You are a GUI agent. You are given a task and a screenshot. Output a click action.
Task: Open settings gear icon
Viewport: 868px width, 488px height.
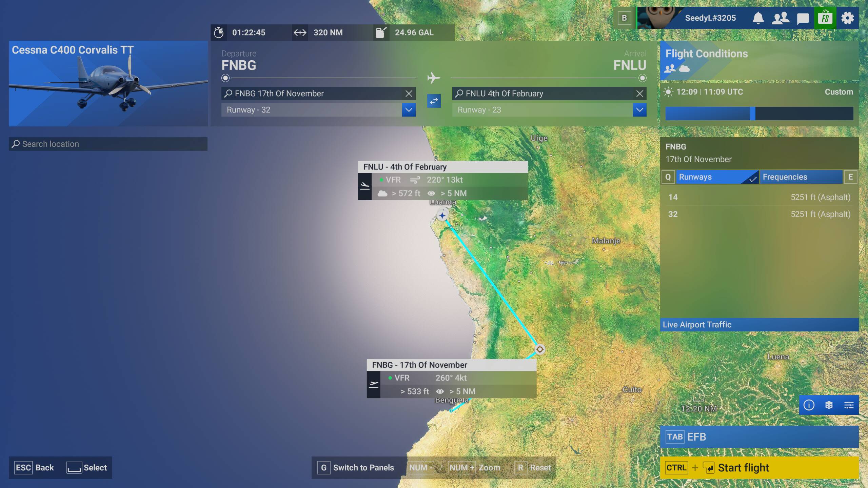[x=847, y=18]
